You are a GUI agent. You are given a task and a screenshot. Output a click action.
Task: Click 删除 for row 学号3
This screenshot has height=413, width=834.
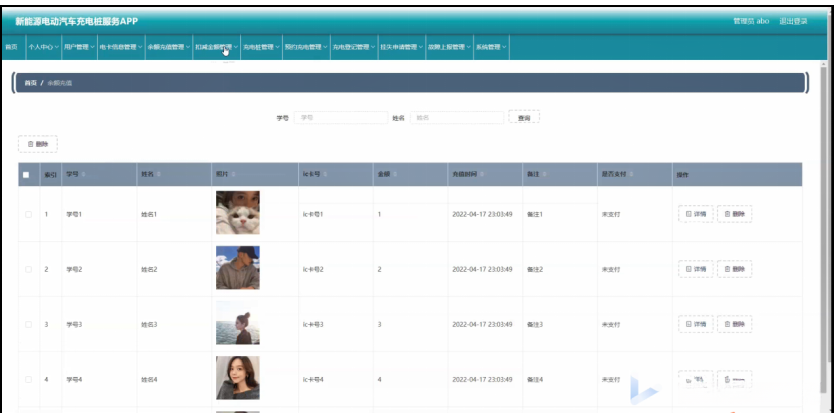coord(735,324)
